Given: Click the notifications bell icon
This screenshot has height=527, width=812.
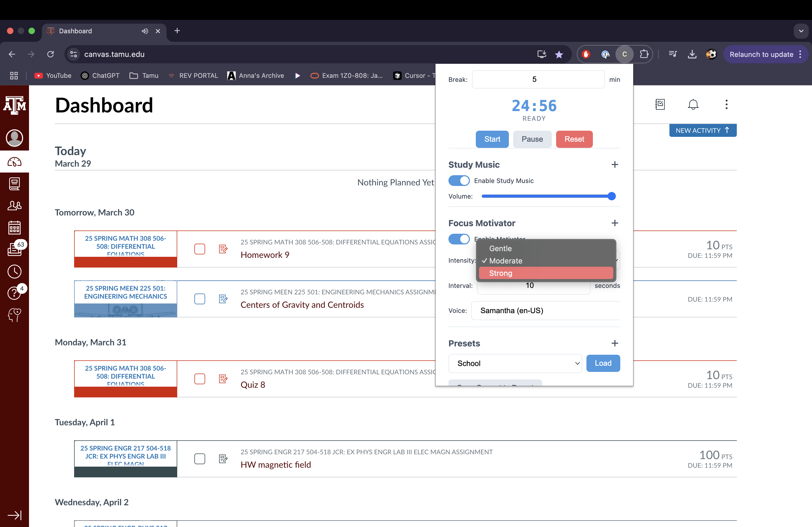Looking at the screenshot, I should pyautogui.click(x=693, y=104).
